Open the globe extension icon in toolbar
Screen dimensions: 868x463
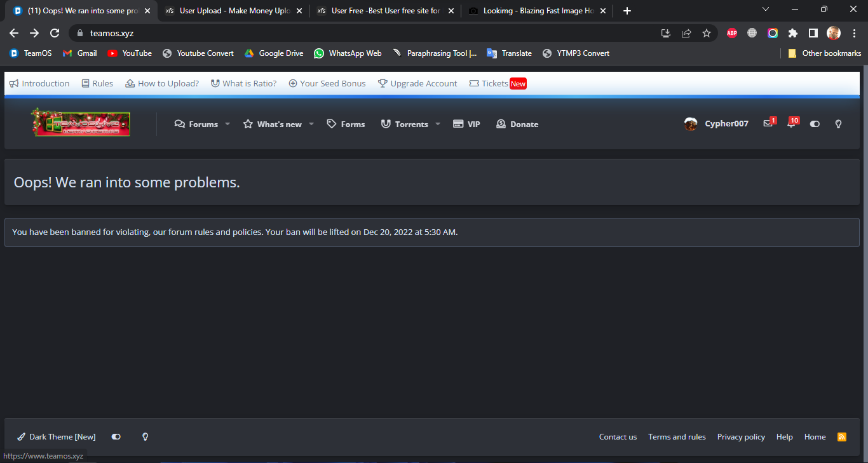[x=752, y=33]
